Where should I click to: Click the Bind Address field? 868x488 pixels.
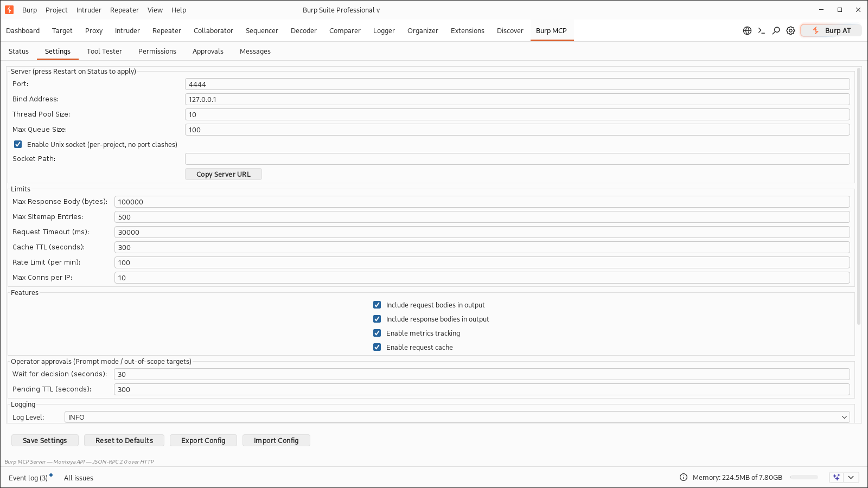pos(518,99)
